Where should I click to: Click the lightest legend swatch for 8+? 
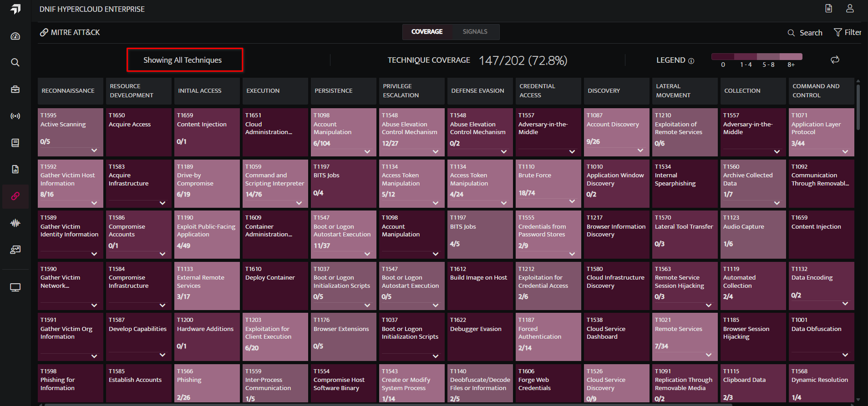tap(791, 56)
